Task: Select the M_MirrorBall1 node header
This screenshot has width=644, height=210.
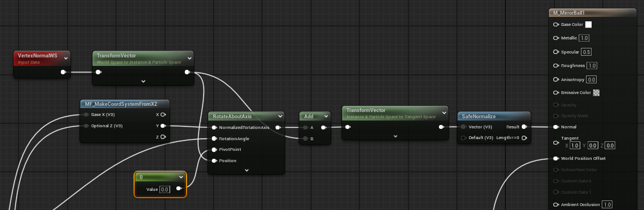Action: tap(592, 13)
